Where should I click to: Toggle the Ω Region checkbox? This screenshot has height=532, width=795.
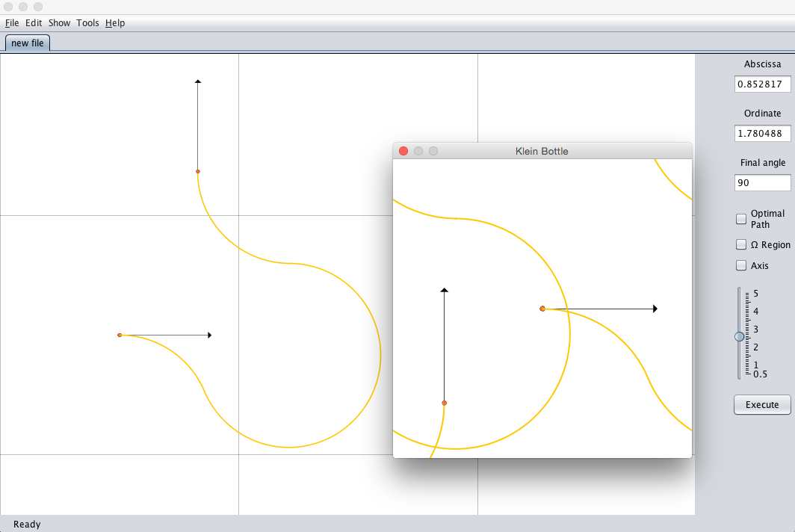741,244
